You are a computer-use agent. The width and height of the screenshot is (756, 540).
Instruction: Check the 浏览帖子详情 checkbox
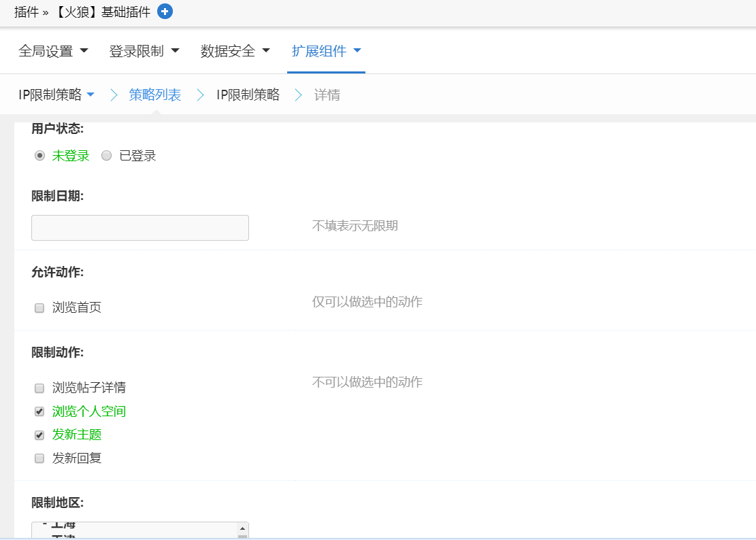(x=39, y=388)
